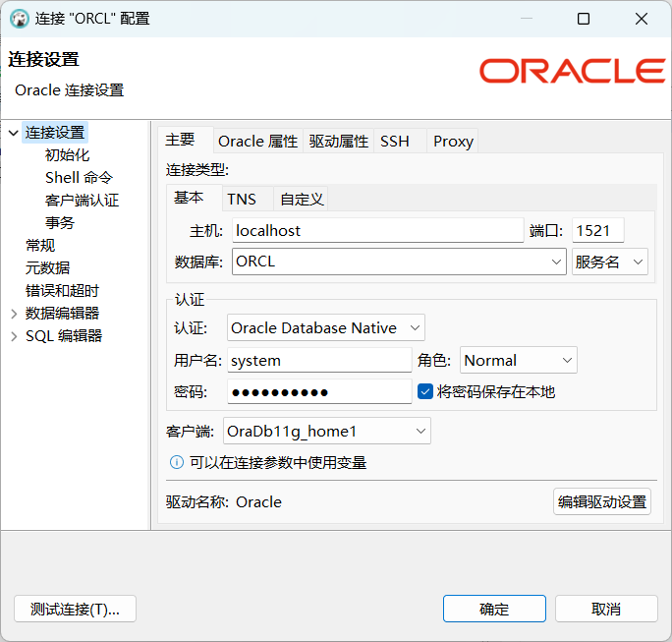Select 连接设置 in the tree
The width and height of the screenshot is (672, 642).
[x=55, y=133]
